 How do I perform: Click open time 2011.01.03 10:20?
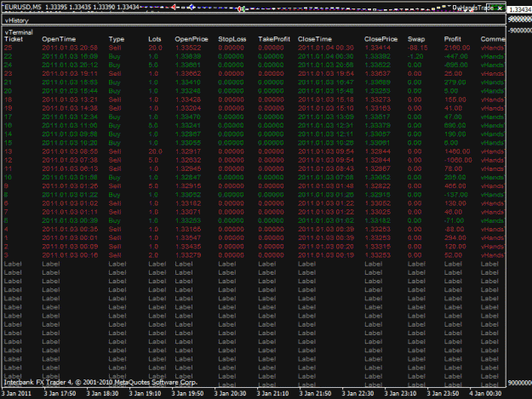(x=70, y=143)
